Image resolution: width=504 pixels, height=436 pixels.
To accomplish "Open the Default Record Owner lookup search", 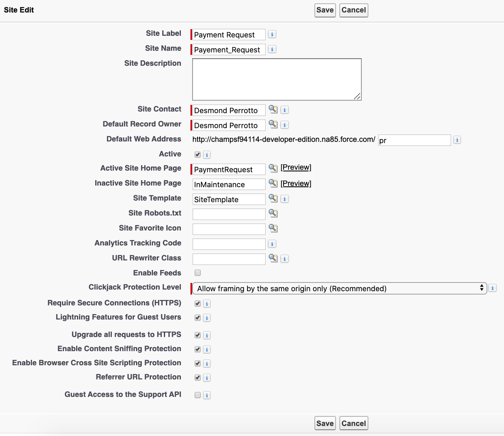I will click(x=274, y=125).
